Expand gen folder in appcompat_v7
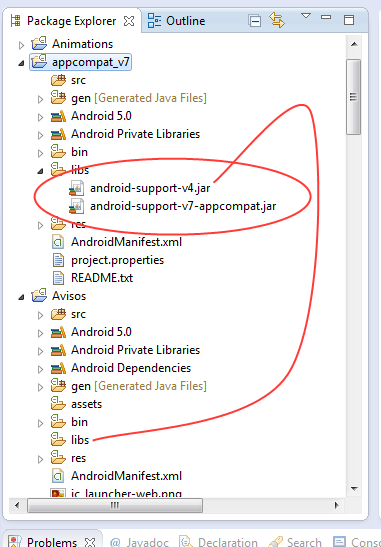 (x=40, y=99)
